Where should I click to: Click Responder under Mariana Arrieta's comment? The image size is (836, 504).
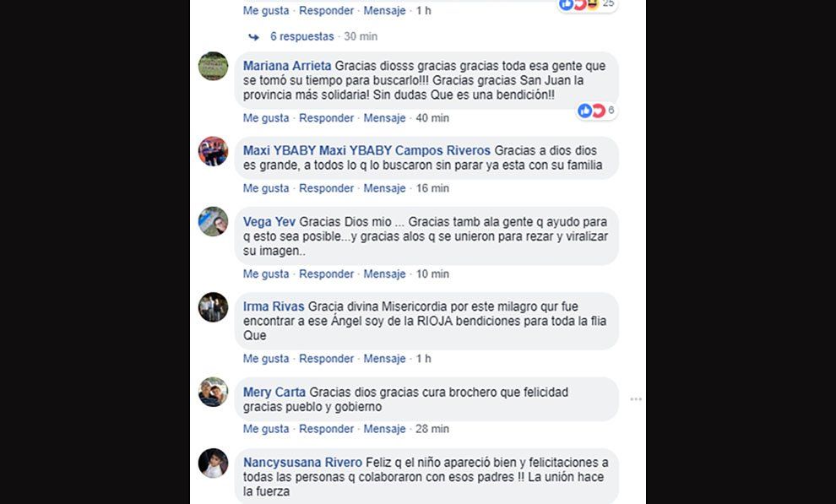(326, 117)
